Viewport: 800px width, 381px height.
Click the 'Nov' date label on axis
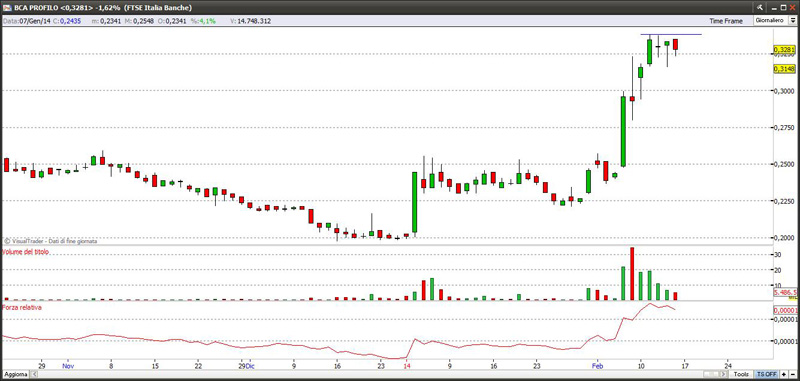[x=68, y=366]
